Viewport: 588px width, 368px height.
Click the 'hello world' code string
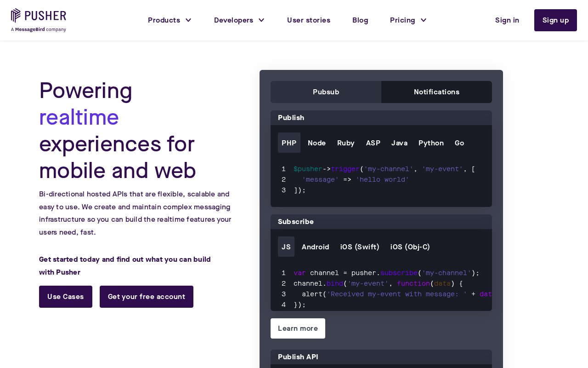[x=382, y=179]
